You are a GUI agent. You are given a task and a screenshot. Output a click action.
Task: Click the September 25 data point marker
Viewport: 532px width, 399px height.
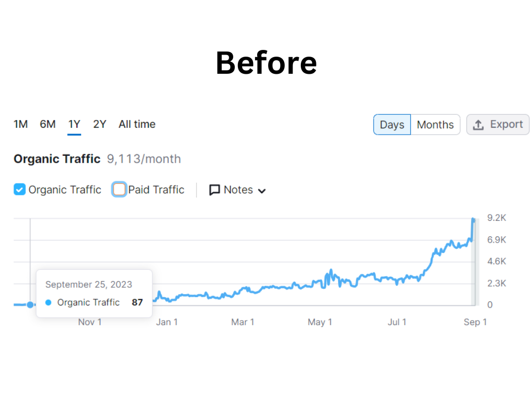(30, 305)
